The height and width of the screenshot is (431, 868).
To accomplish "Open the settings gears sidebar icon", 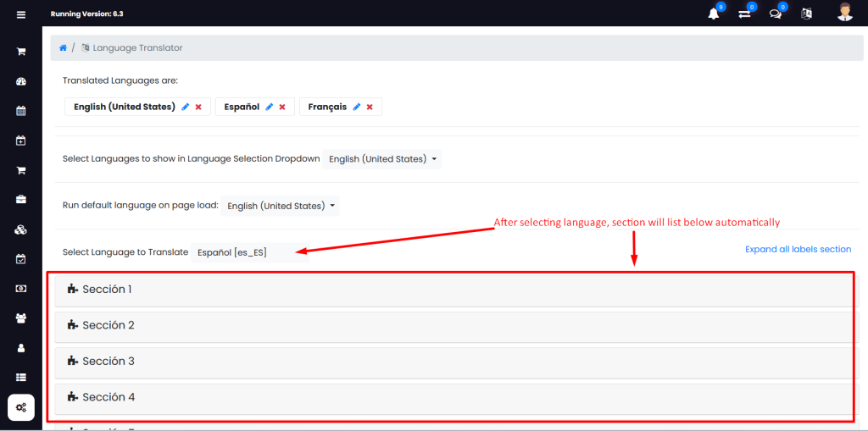I will (x=21, y=408).
